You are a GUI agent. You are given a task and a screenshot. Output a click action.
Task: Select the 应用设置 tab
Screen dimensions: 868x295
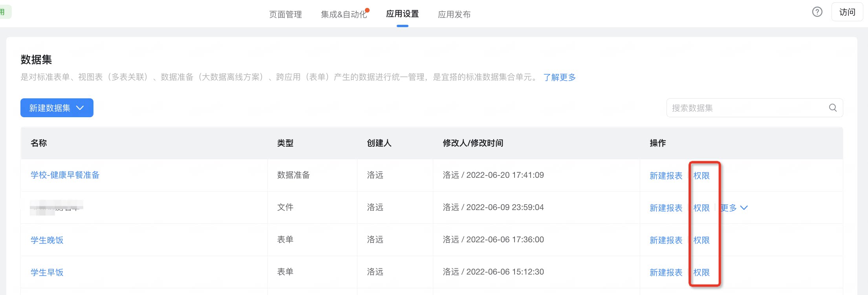click(402, 14)
